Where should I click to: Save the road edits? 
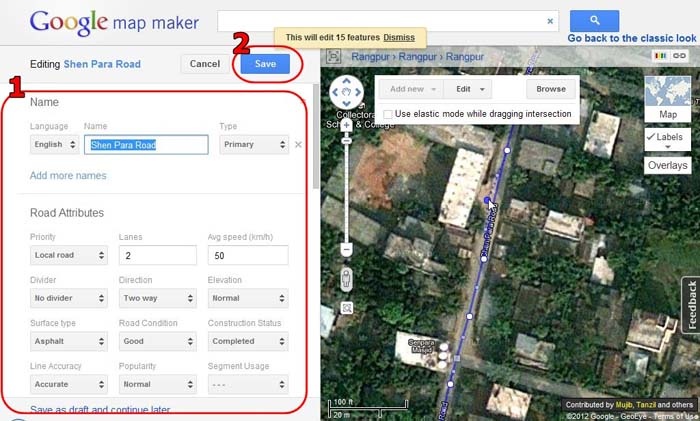[265, 64]
